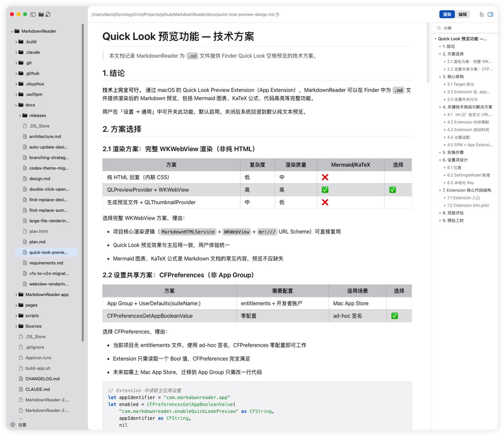Click the file icon of architecture.md

(25, 137)
